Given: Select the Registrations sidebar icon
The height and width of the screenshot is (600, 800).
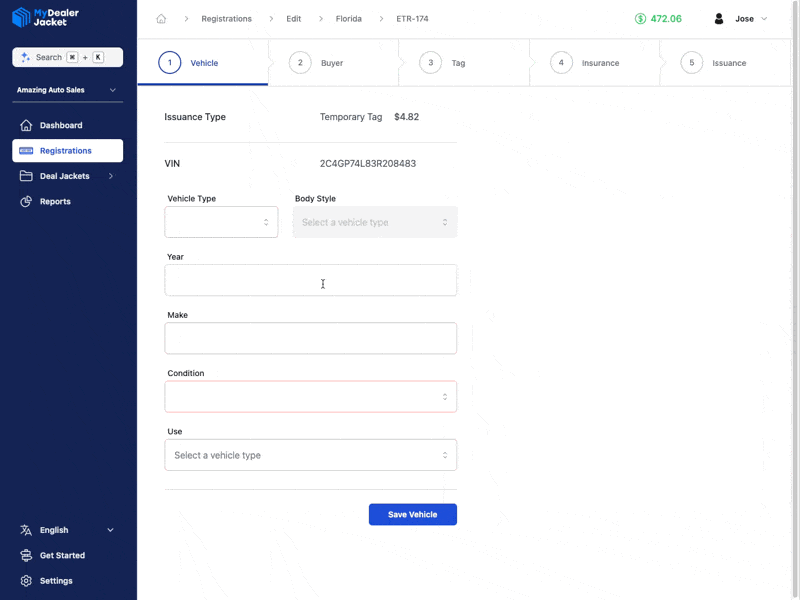Looking at the screenshot, I should pos(28,150).
